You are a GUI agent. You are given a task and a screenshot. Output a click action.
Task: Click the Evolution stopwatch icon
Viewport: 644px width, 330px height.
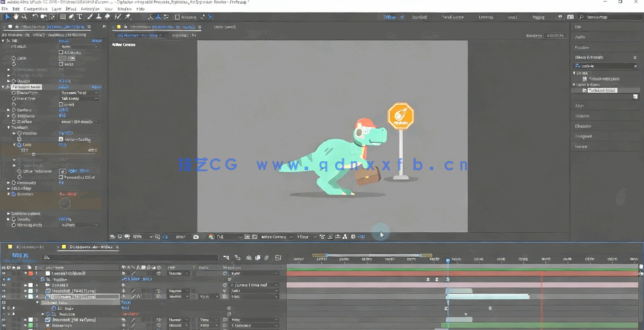click(x=14, y=195)
